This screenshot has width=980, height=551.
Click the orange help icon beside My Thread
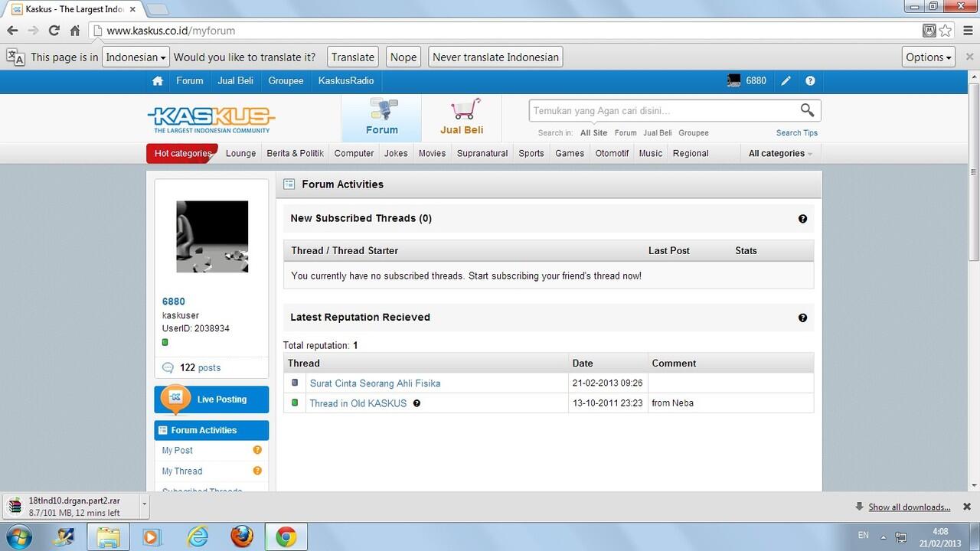[257, 471]
